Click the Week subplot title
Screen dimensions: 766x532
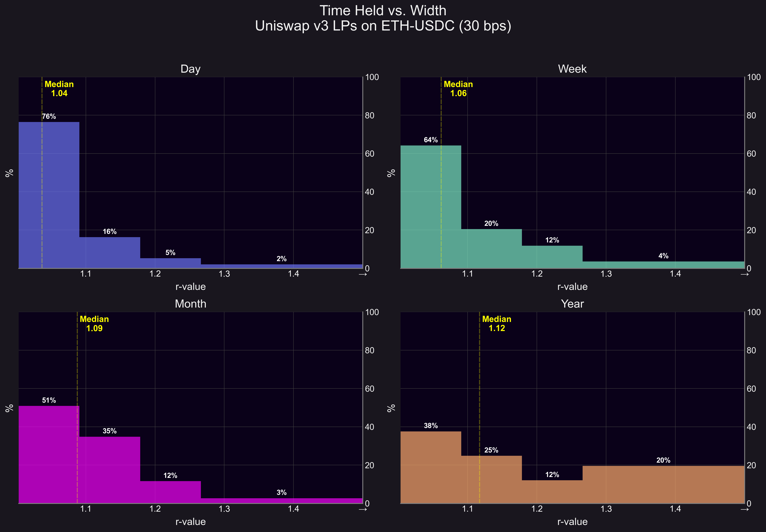tap(572, 69)
